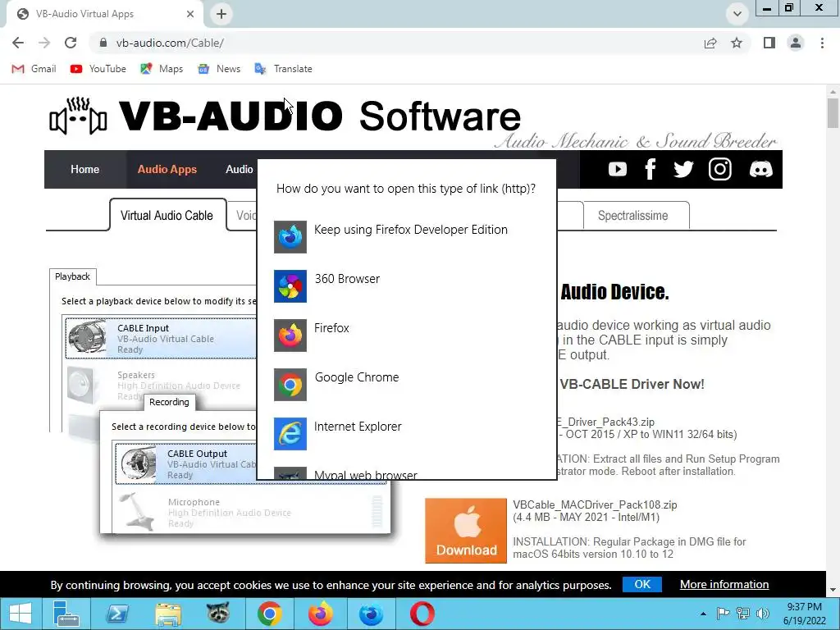This screenshot has width=840, height=630.
Task: Open the Chrome side panel
Action: point(769,43)
